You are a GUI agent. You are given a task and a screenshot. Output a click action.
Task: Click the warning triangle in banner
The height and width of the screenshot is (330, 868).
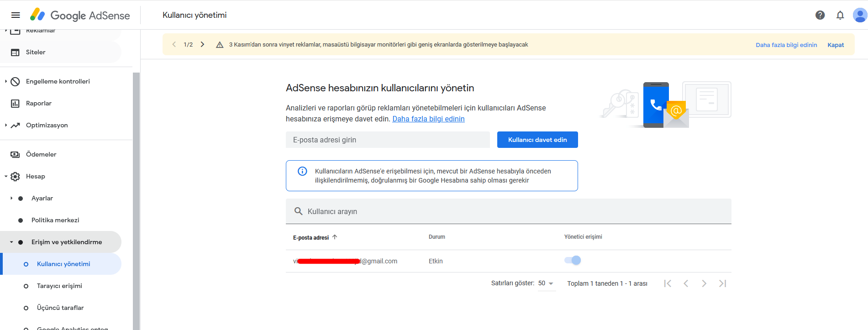pos(220,45)
